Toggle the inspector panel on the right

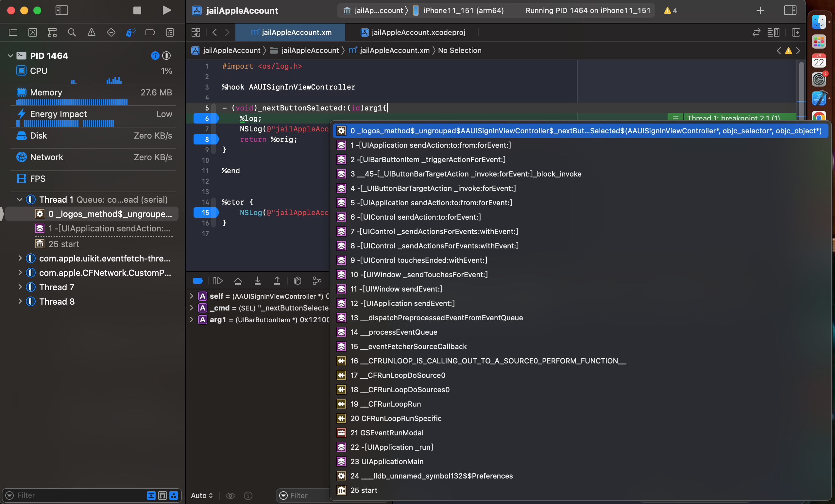pyautogui.click(x=790, y=10)
